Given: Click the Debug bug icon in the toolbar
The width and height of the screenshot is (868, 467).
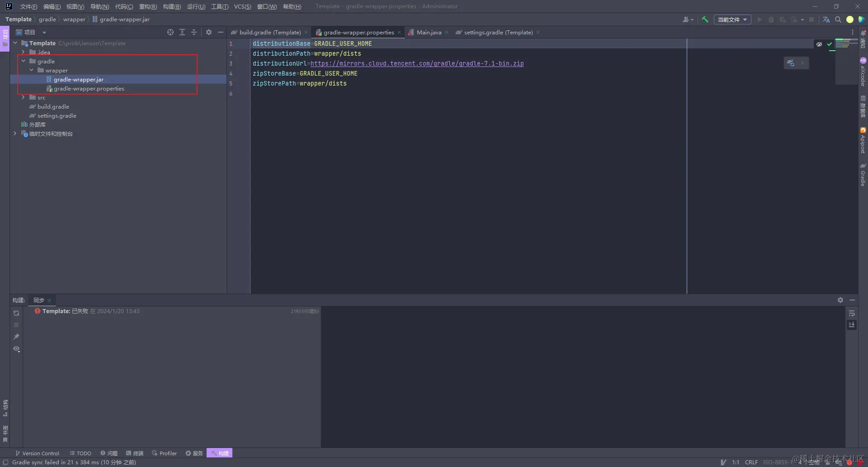Looking at the screenshot, I should 771,19.
